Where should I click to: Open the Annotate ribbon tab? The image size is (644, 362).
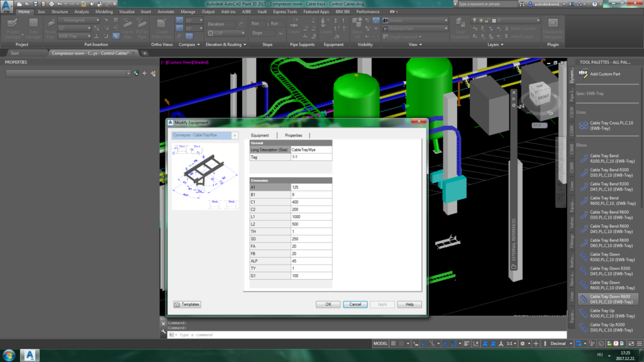point(165,11)
